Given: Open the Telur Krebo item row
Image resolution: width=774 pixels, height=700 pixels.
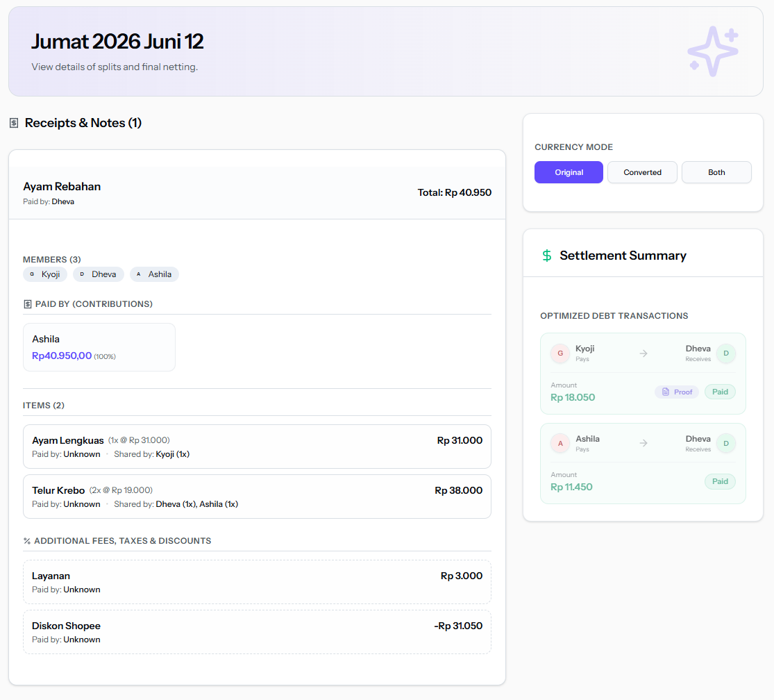Looking at the screenshot, I should click(257, 497).
